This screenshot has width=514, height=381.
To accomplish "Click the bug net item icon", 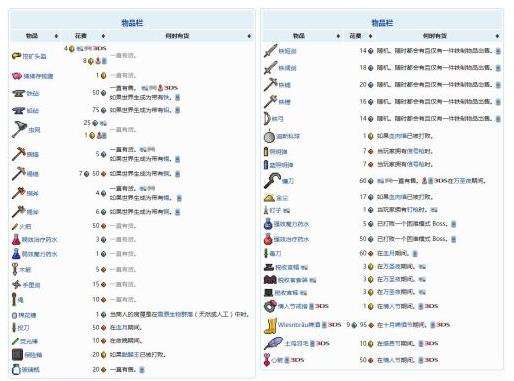I will click(x=19, y=129).
